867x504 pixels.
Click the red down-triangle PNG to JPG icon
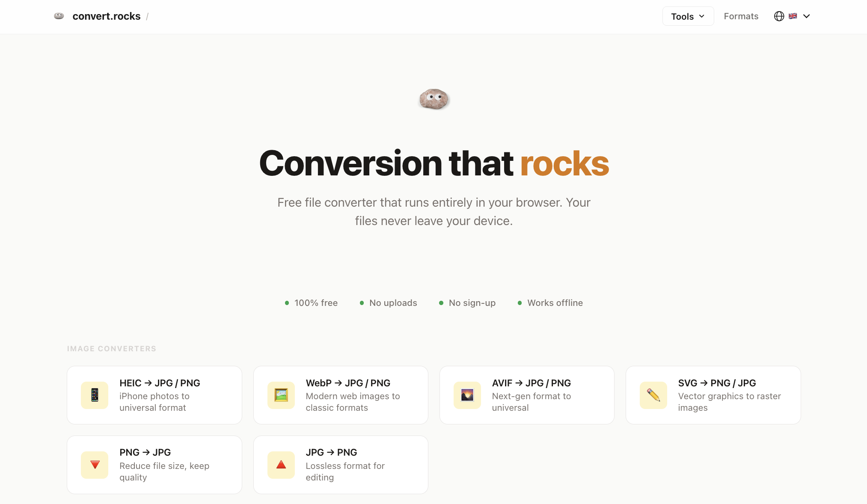click(x=95, y=465)
